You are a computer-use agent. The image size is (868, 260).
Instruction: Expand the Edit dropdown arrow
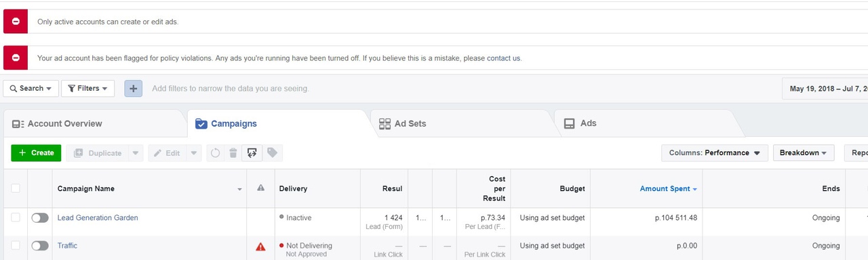coord(194,153)
